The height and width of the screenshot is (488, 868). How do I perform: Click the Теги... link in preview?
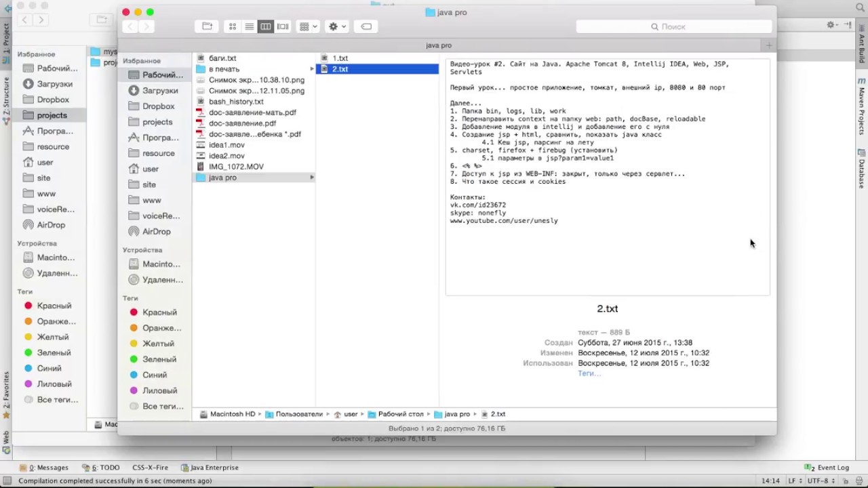(x=589, y=373)
